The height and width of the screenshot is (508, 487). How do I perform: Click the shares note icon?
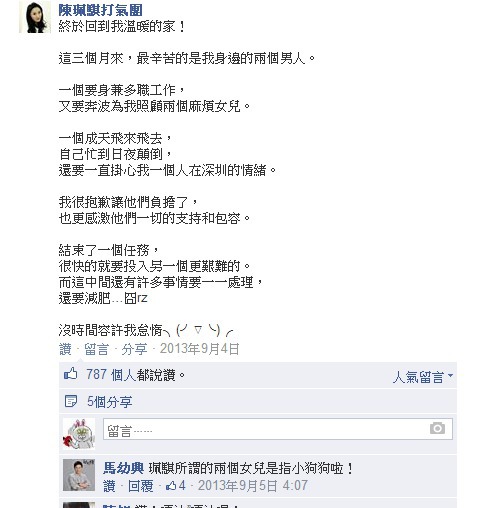coord(70,401)
